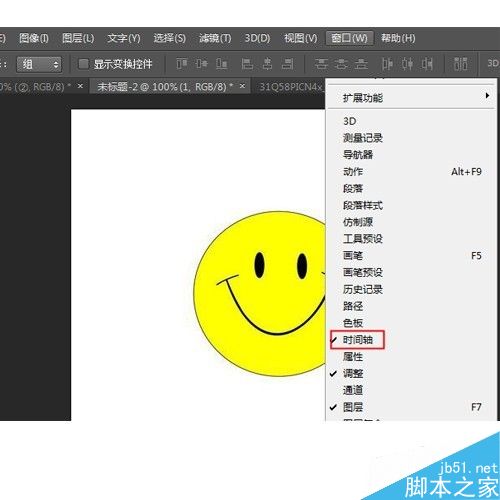Click the align horizontal centers icon
Viewport: 500px width, 500px height.
point(267,63)
